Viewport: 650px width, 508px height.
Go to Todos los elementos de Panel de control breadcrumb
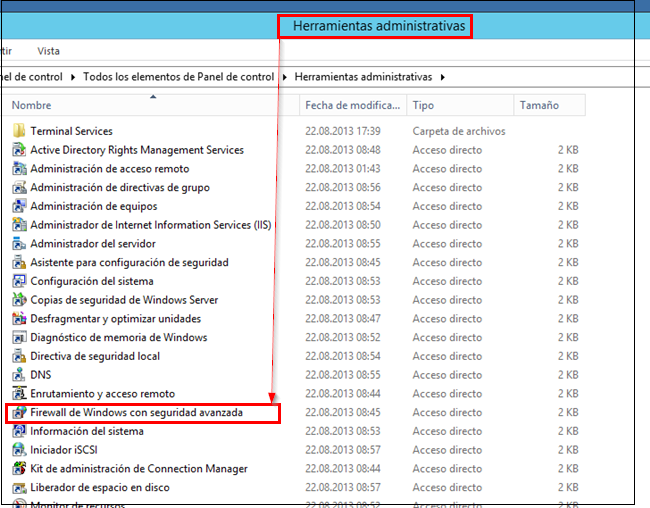179,77
